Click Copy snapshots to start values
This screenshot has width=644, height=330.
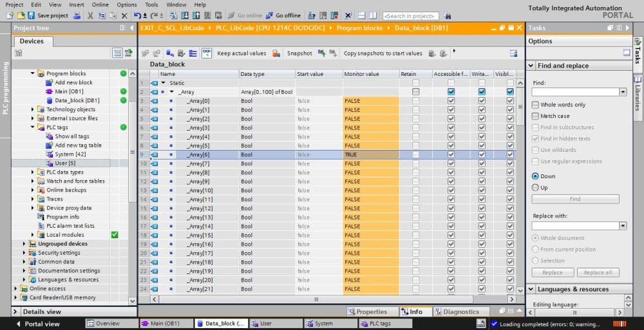(x=383, y=53)
